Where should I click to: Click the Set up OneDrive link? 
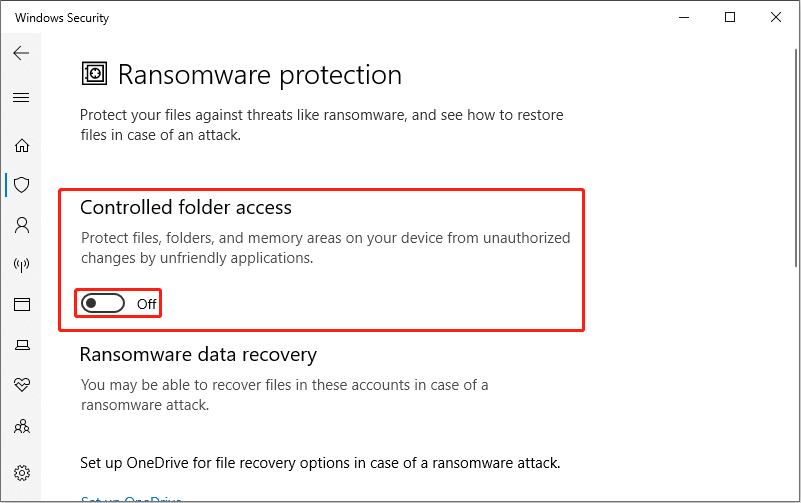[131, 499]
